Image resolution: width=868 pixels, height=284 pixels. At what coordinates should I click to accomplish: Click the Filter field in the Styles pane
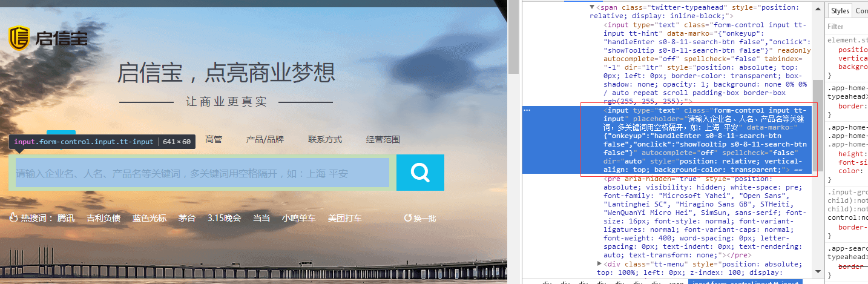[847, 27]
